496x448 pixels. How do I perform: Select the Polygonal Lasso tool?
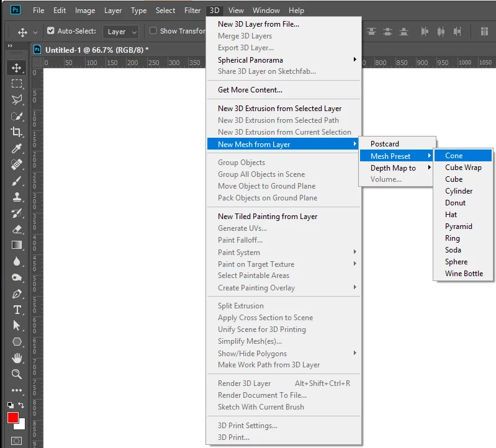pyautogui.click(x=16, y=100)
